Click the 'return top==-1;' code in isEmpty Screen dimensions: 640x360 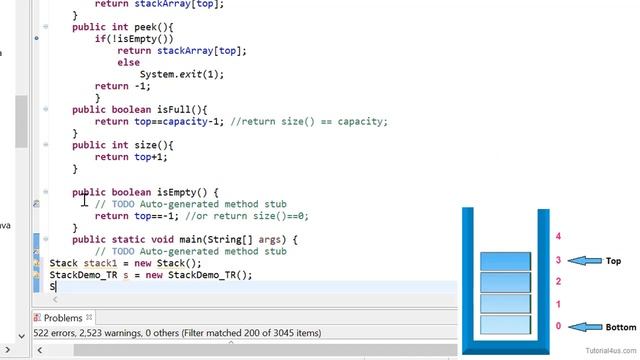(137, 216)
